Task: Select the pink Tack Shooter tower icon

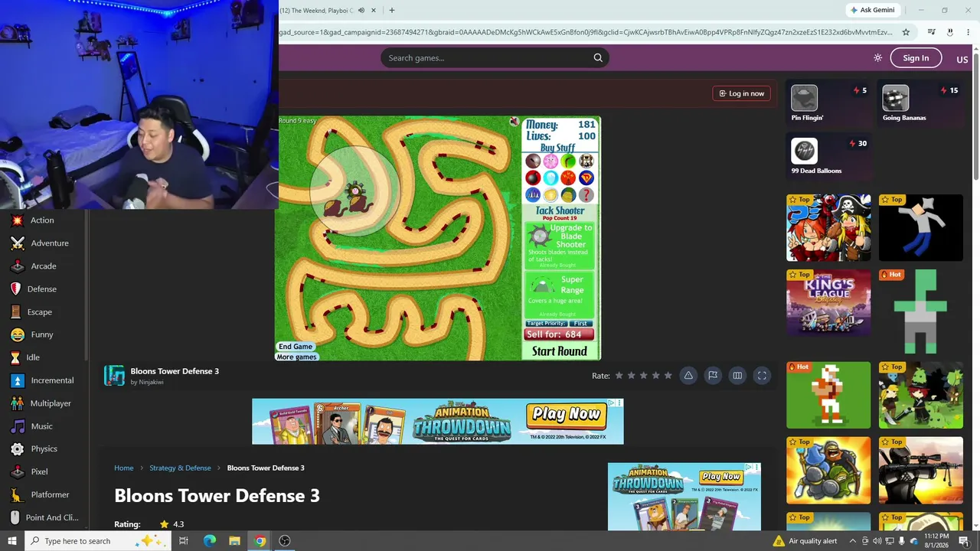Action: 550,161
